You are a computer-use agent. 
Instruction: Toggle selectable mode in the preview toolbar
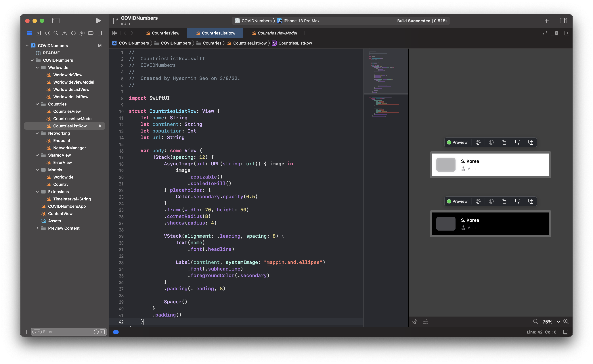click(491, 142)
